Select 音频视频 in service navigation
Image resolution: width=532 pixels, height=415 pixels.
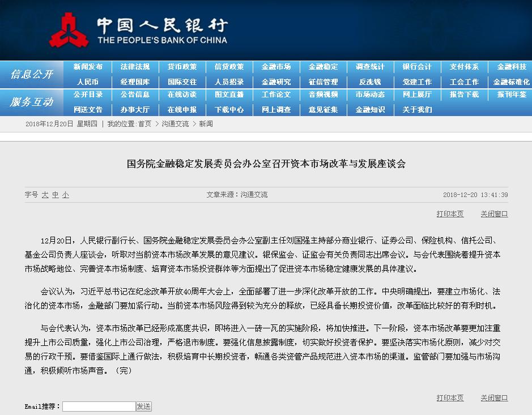324,95
